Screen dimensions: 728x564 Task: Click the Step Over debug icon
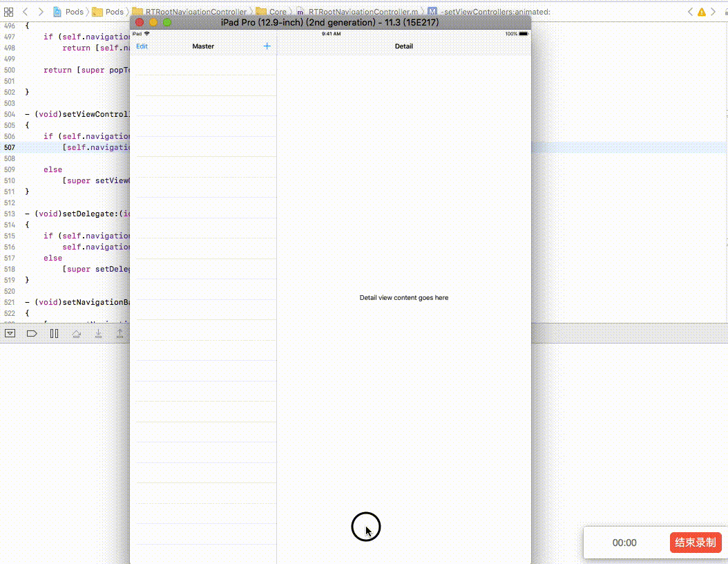(x=77, y=334)
